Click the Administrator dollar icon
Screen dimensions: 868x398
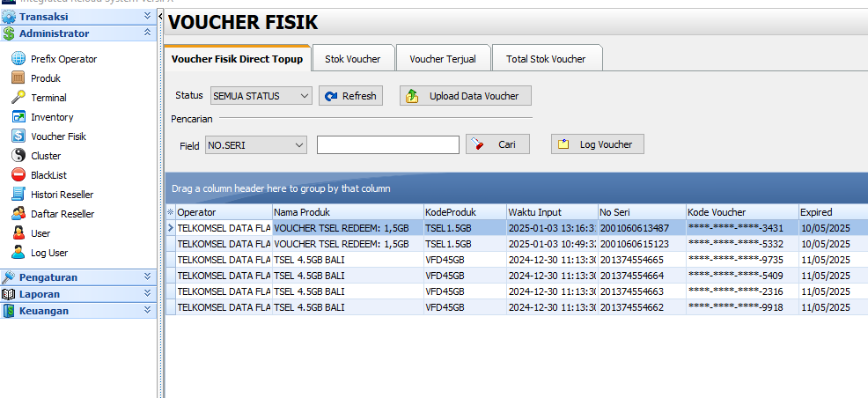[x=9, y=33]
